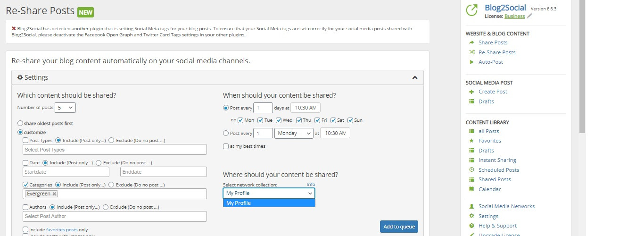Enable the at my best times checkbox
644x236 pixels.
[x=226, y=146]
